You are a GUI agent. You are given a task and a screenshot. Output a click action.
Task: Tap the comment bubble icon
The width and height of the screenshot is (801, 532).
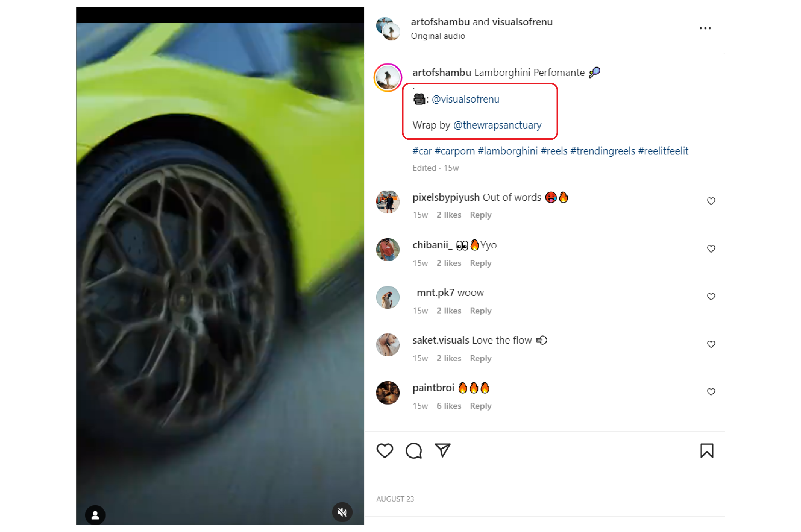(414, 449)
